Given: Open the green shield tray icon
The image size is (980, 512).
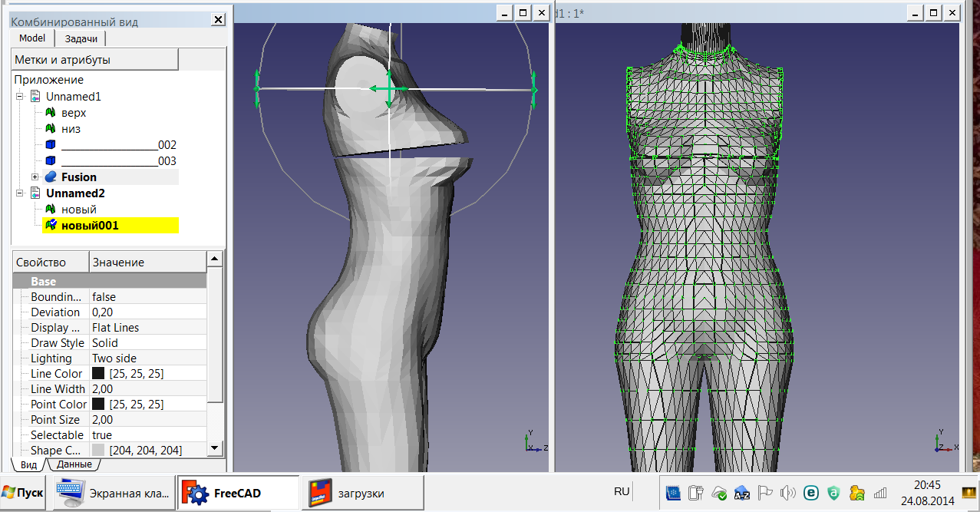Looking at the screenshot, I should [834, 493].
